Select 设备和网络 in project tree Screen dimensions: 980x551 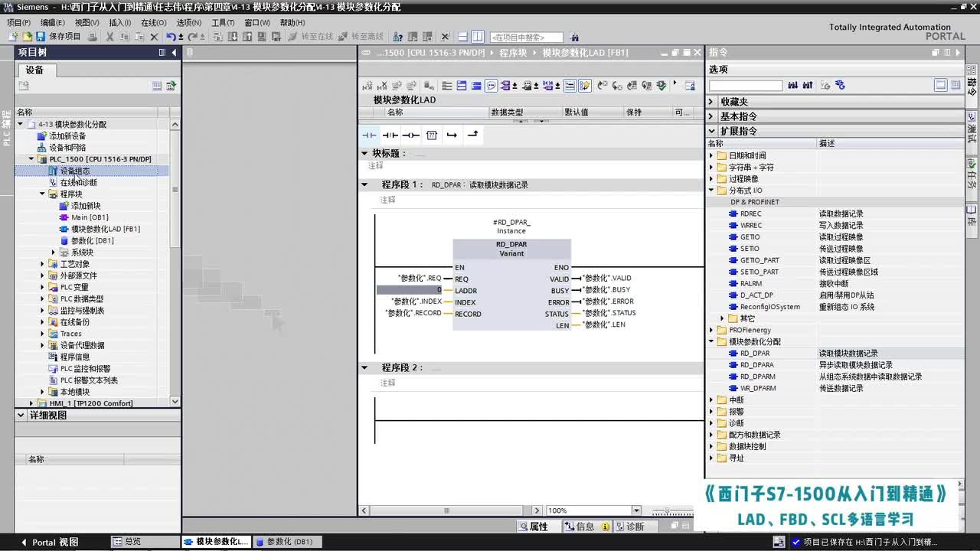coord(67,148)
